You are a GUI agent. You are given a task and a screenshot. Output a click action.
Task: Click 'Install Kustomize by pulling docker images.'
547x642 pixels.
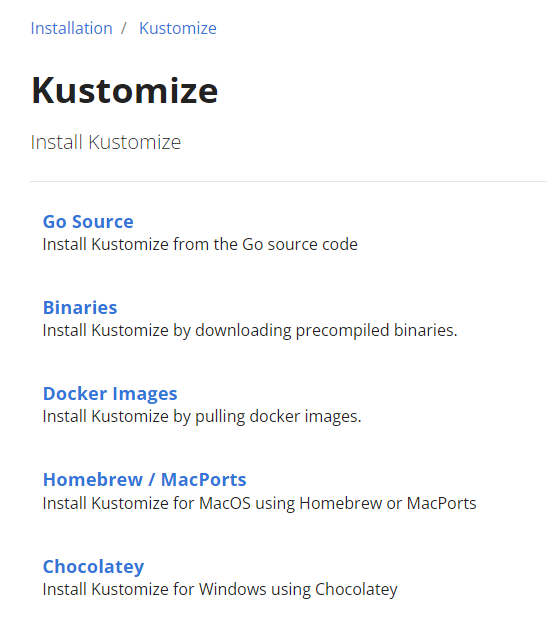tap(202, 417)
